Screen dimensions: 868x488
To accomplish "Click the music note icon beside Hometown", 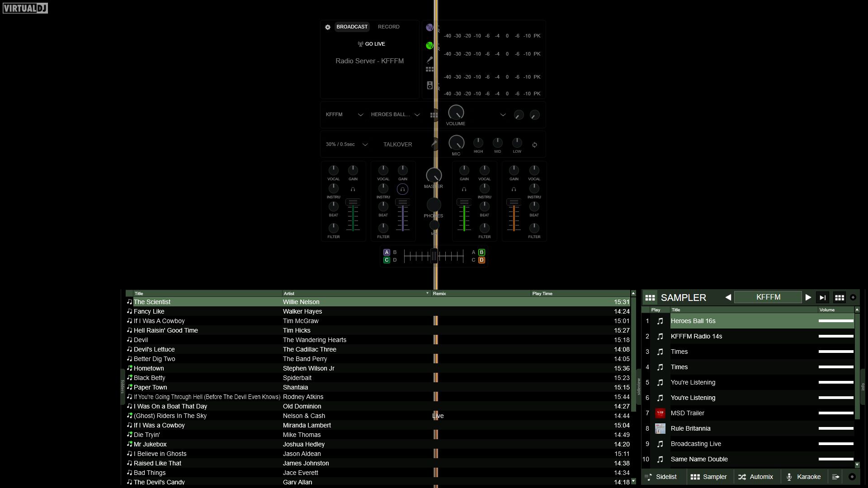I will point(129,368).
